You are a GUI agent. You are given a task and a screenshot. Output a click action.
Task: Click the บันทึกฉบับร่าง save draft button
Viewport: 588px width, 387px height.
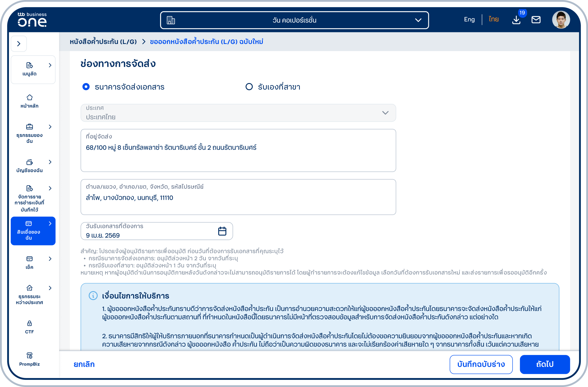point(481,364)
